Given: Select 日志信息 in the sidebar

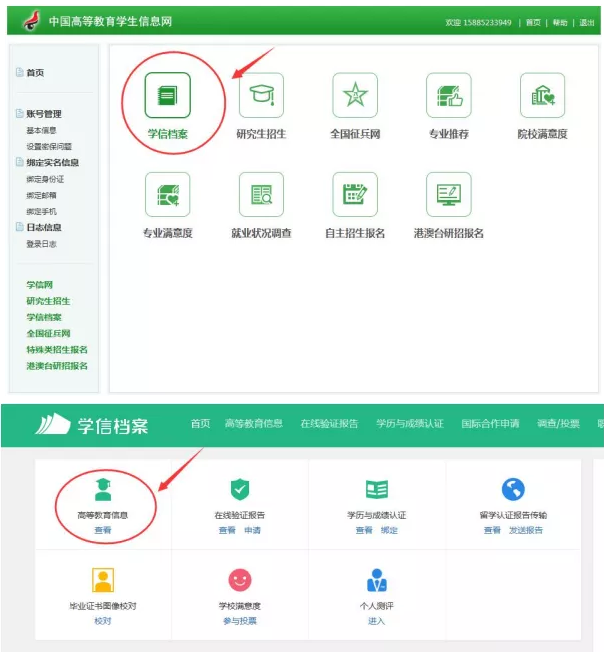Looking at the screenshot, I should 44,227.
